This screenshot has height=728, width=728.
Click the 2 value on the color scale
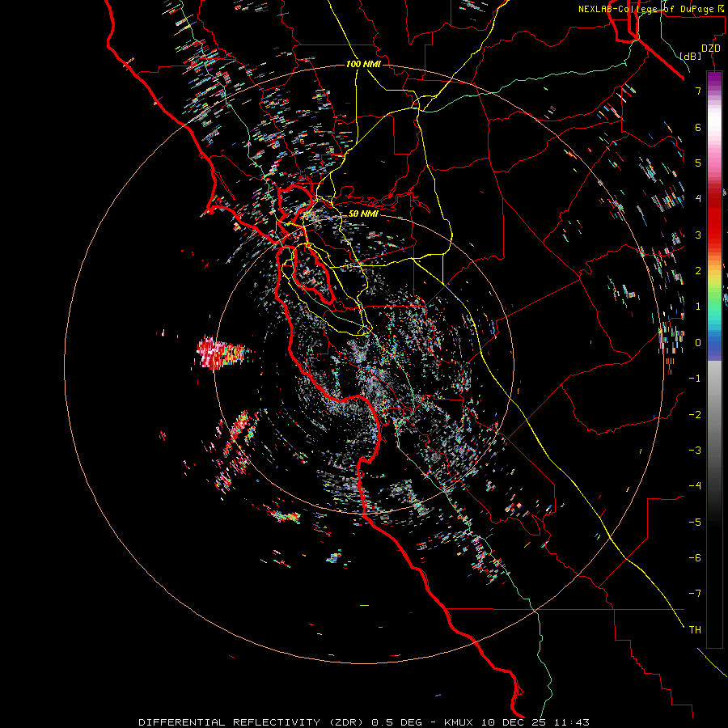click(x=698, y=271)
